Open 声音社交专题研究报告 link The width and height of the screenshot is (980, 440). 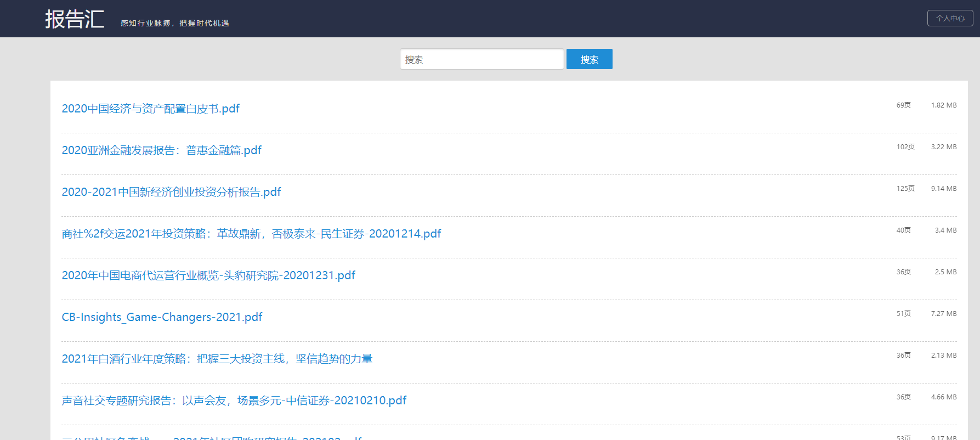234,400
